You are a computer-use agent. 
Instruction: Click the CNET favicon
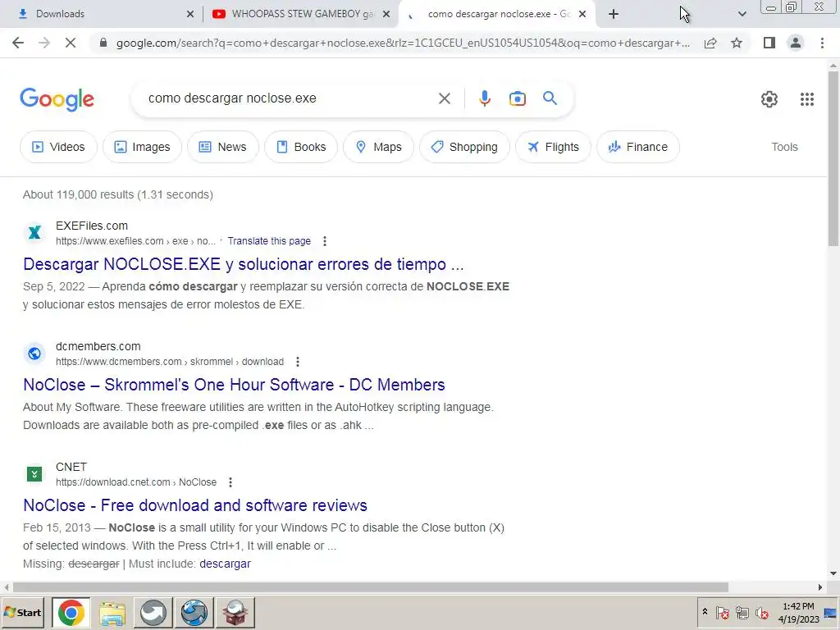tap(34, 473)
